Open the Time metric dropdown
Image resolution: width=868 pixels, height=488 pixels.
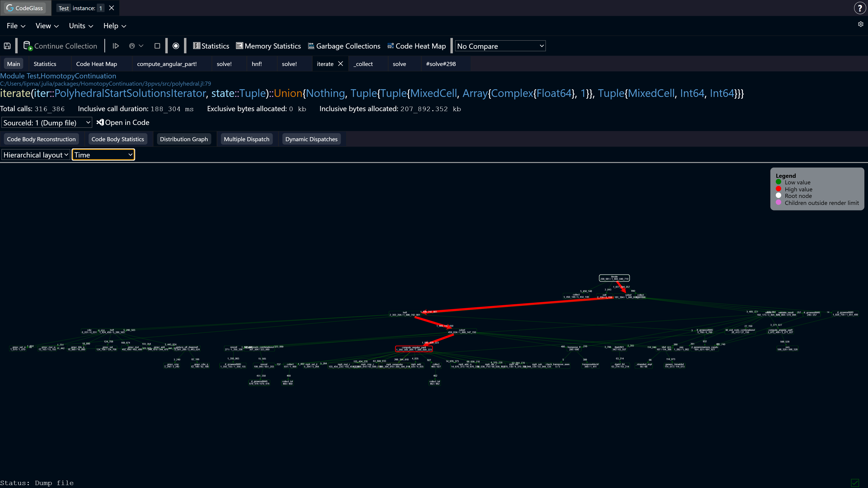tap(103, 155)
